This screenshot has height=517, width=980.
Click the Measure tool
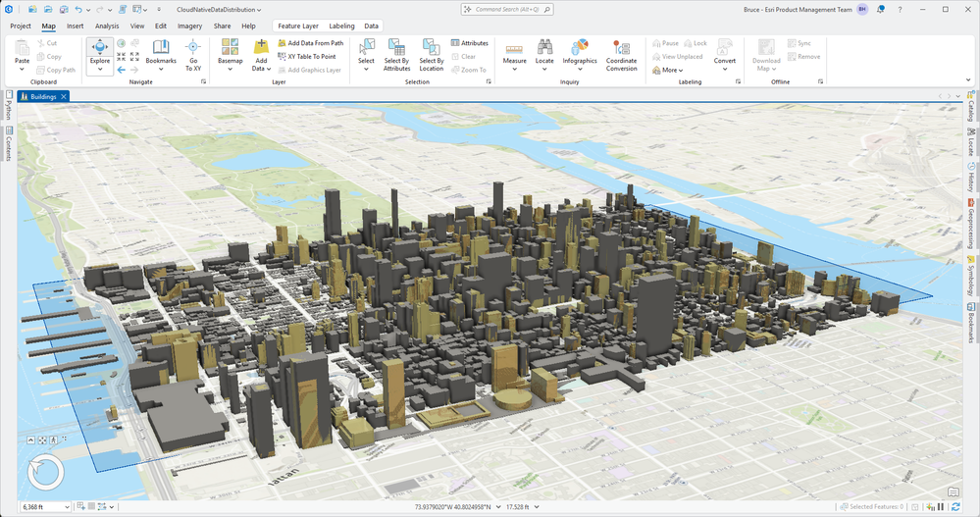[x=514, y=55]
